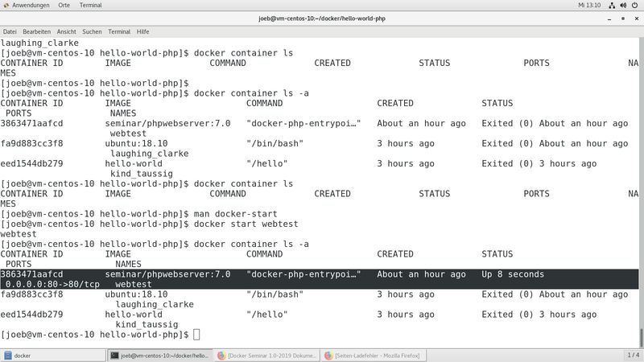Click the clock showing Mi 13:10
This screenshot has width=644, height=362.
coord(589,6)
